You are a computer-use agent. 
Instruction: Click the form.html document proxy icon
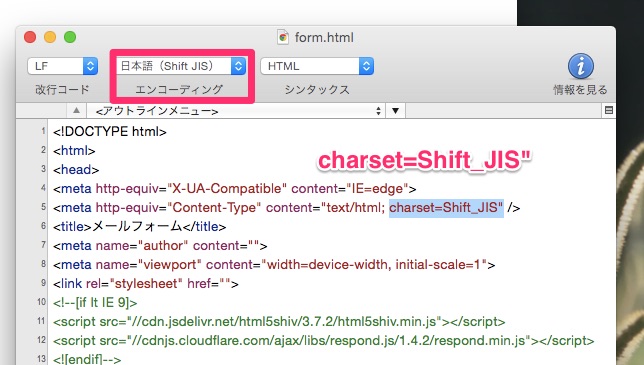coord(283,37)
